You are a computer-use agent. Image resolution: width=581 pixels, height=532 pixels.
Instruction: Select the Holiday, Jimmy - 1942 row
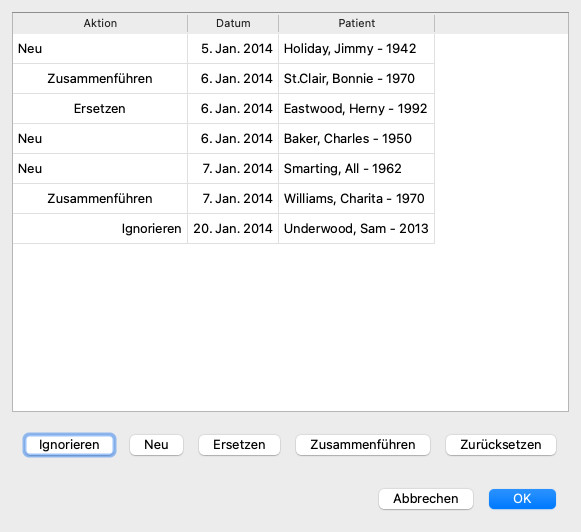(x=223, y=49)
